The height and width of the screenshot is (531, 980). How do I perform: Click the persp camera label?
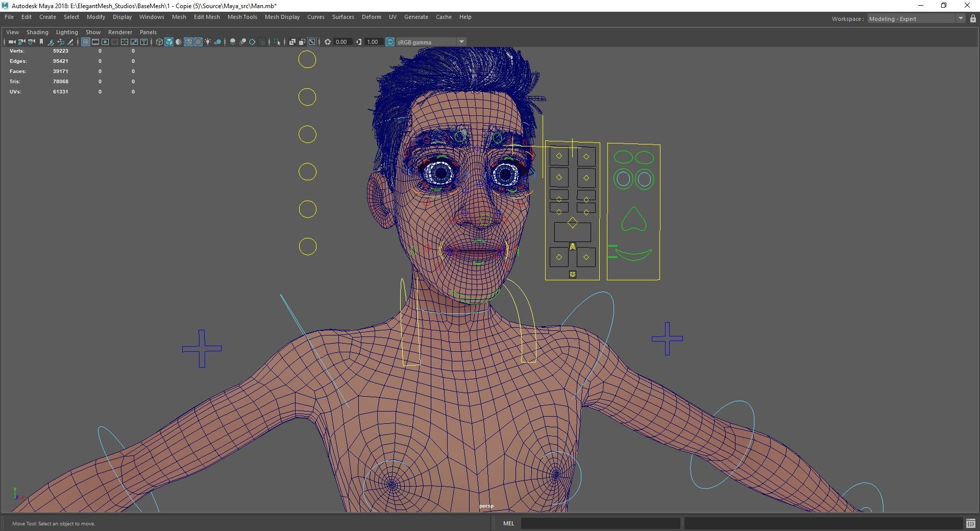(x=486, y=506)
